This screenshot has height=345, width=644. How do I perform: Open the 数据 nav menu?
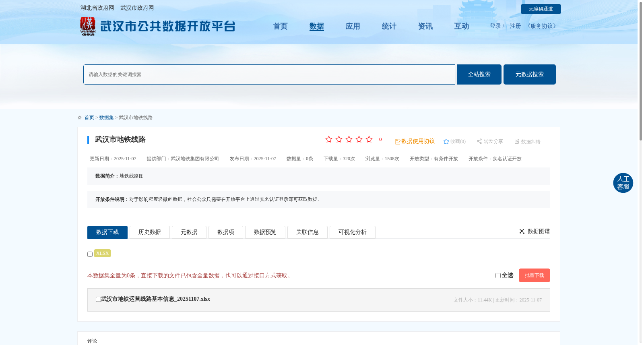(317, 26)
